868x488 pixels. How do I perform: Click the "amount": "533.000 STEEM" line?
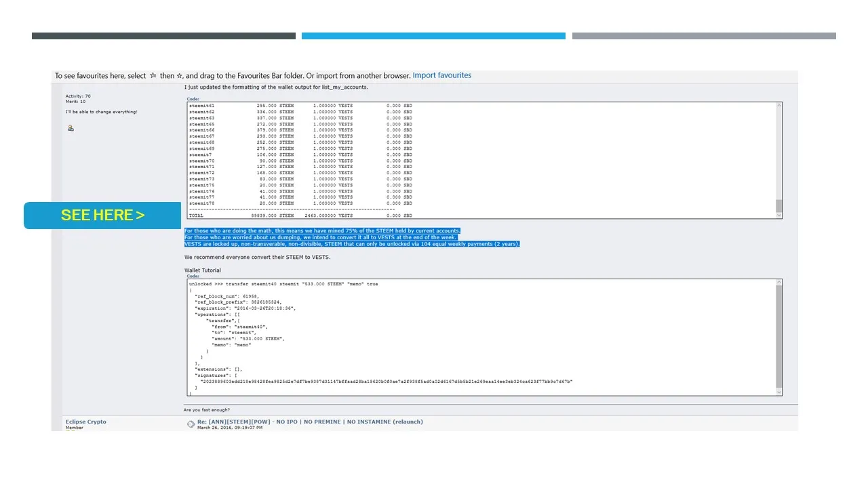click(x=248, y=338)
